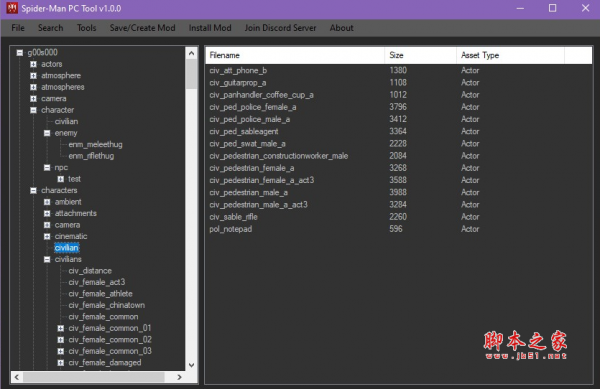
Task: Expand the test folder node
Action: pyautogui.click(x=61, y=179)
